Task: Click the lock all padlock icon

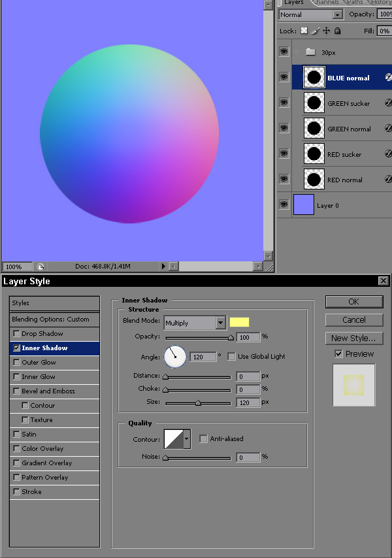Action: 337,31
